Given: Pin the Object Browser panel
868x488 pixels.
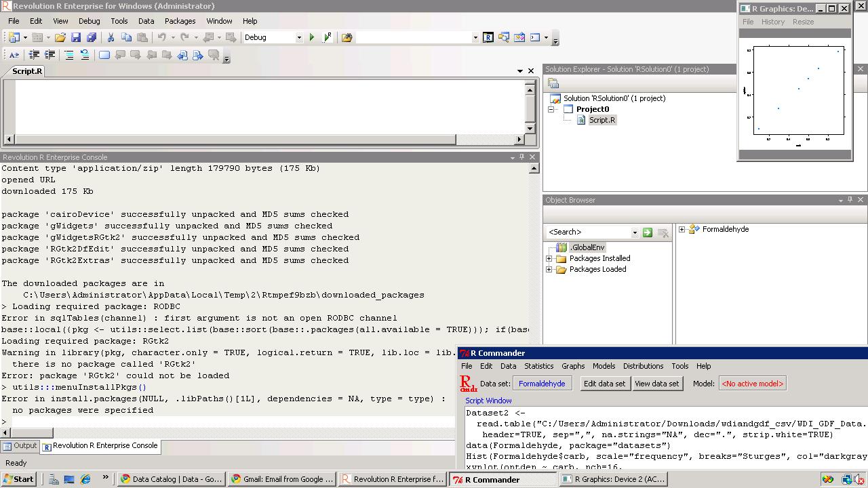Looking at the screenshot, I should click(x=850, y=200).
